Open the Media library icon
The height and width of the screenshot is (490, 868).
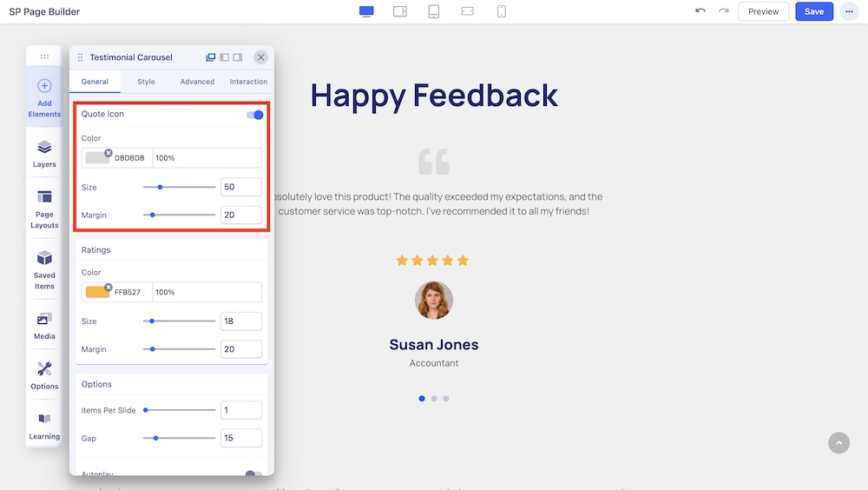(x=44, y=324)
